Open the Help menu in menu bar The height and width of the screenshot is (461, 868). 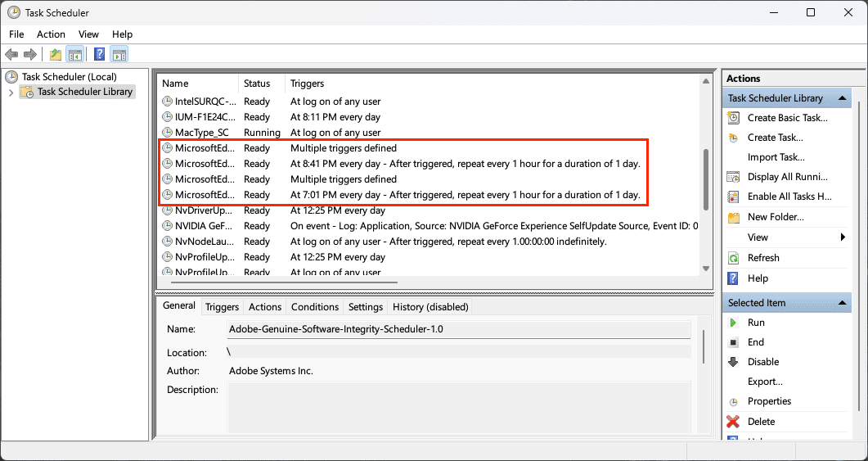123,34
